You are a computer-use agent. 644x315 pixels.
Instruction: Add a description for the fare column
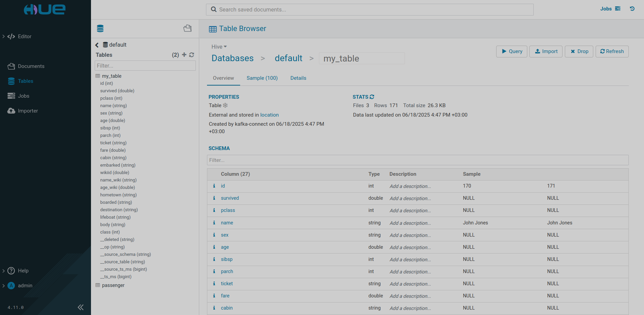[410, 296]
